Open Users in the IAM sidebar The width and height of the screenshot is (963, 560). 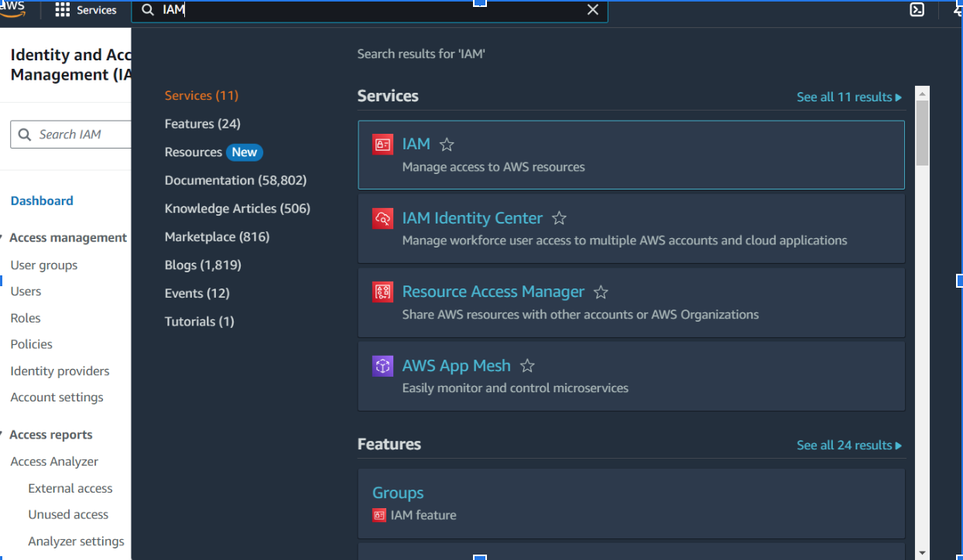pos(26,292)
